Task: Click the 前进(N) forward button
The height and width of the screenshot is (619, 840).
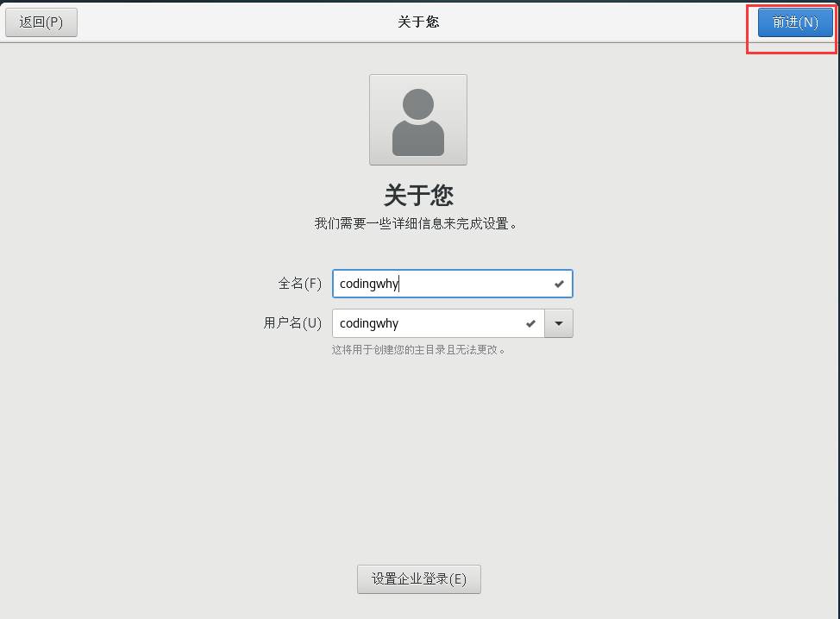Action: (x=793, y=22)
